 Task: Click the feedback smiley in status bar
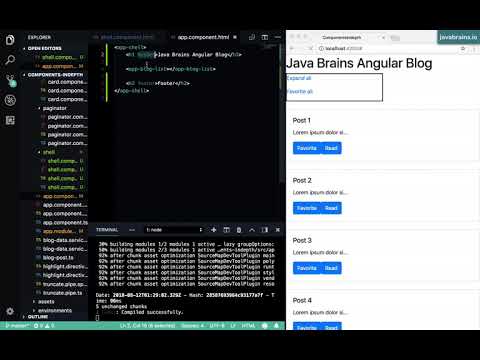[265, 326]
